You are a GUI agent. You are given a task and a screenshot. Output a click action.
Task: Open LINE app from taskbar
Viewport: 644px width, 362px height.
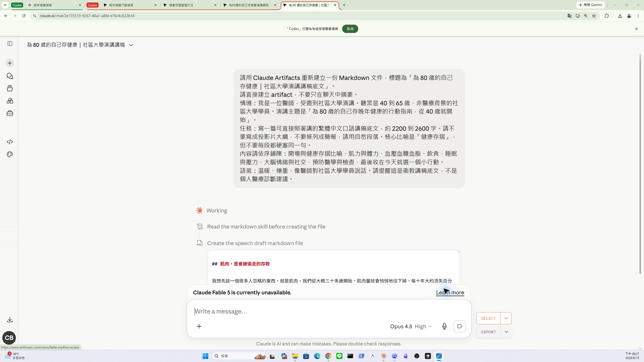click(339, 356)
